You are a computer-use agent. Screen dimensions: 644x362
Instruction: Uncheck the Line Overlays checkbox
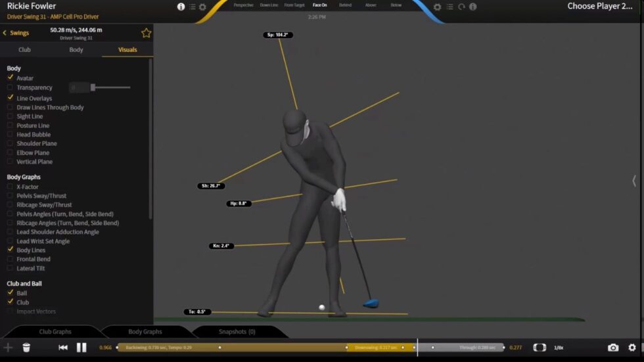point(11,98)
